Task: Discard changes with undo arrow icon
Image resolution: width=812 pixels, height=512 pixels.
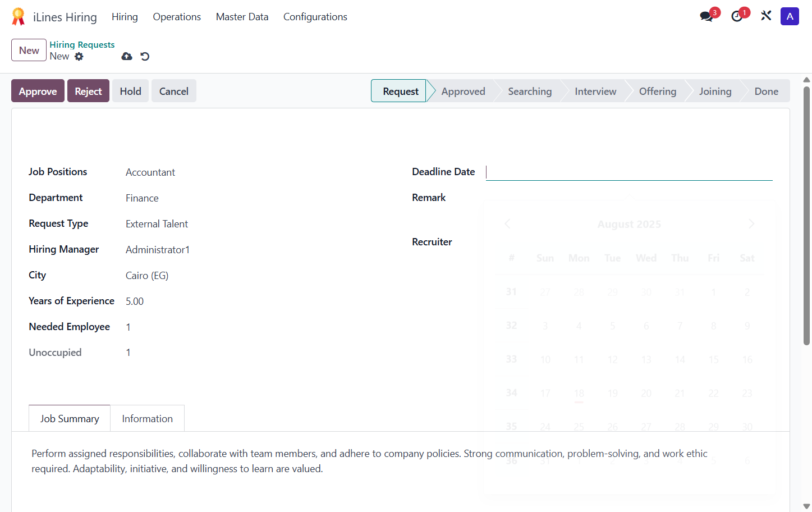Action: coord(145,56)
